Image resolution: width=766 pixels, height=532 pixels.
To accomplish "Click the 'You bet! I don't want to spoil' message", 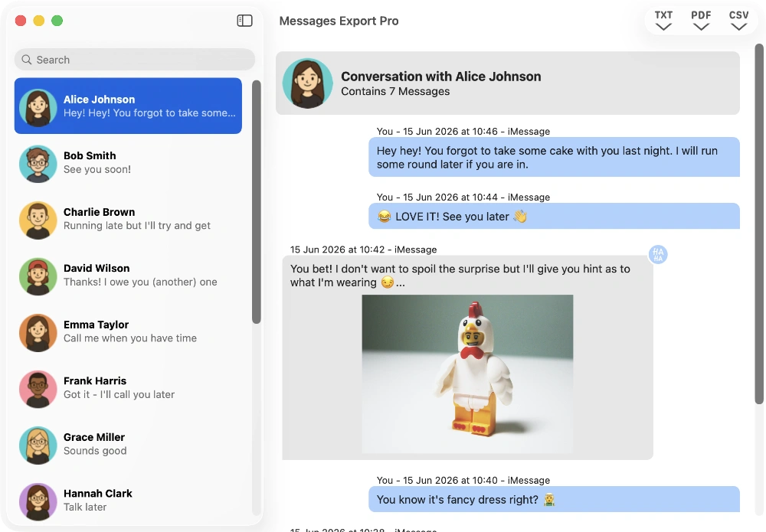I will (x=467, y=357).
